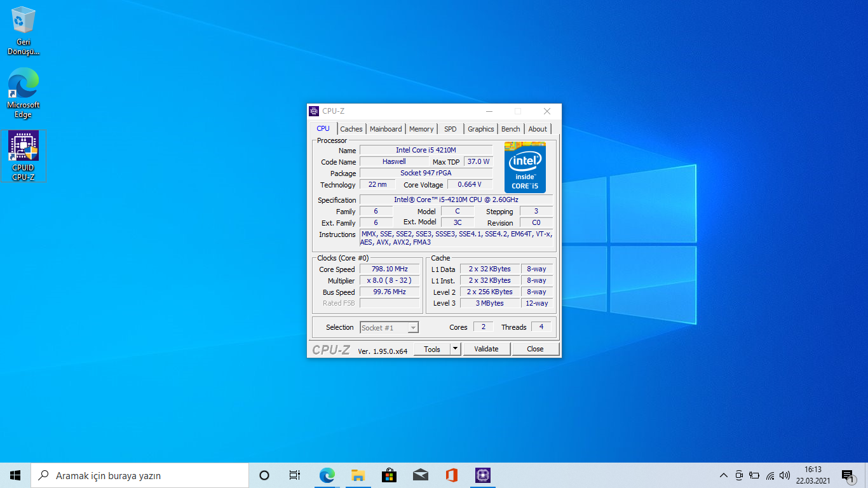Click the Specification field text
The width and height of the screenshot is (868, 488).
click(456, 200)
